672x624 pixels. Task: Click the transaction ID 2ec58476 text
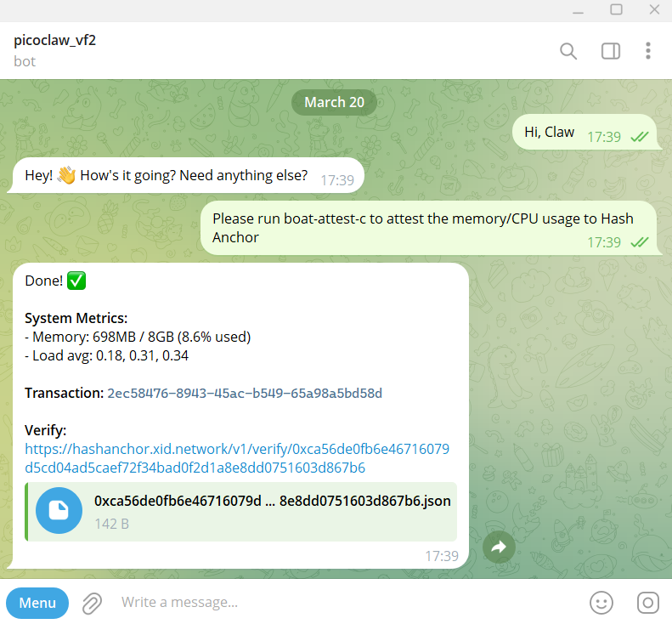coord(245,393)
